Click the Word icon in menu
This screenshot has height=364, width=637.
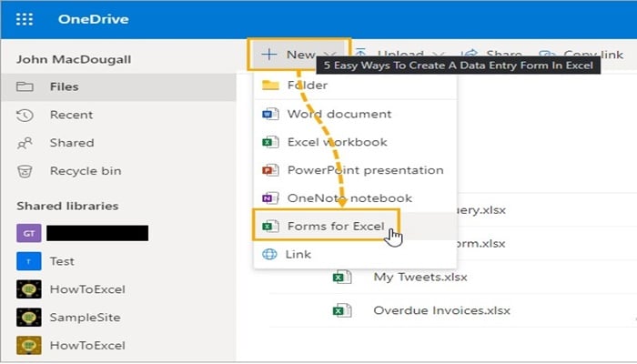270,114
